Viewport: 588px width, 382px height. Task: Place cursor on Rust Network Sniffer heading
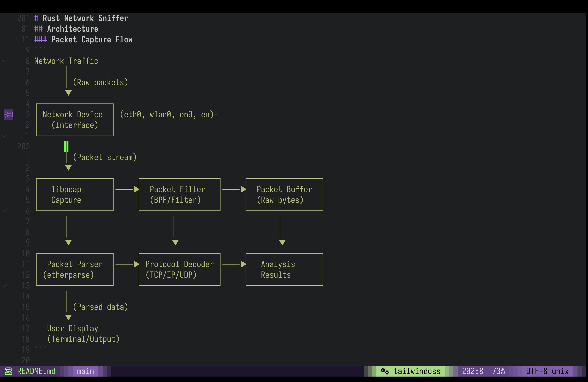(85, 18)
